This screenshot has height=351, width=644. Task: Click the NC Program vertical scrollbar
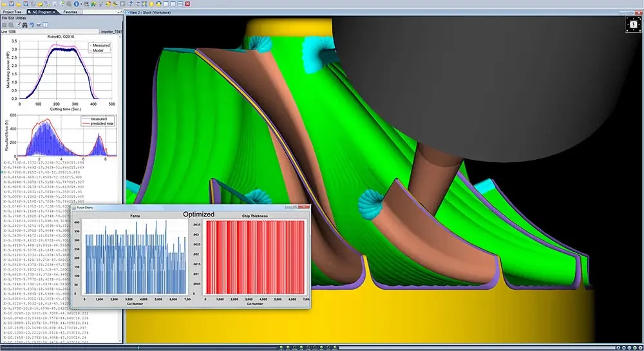(x=120, y=189)
